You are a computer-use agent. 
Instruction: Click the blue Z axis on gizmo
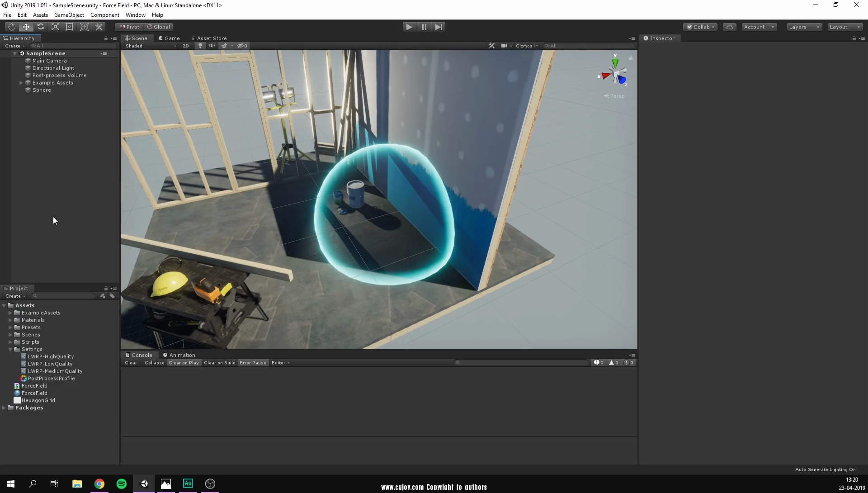coord(622,81)
